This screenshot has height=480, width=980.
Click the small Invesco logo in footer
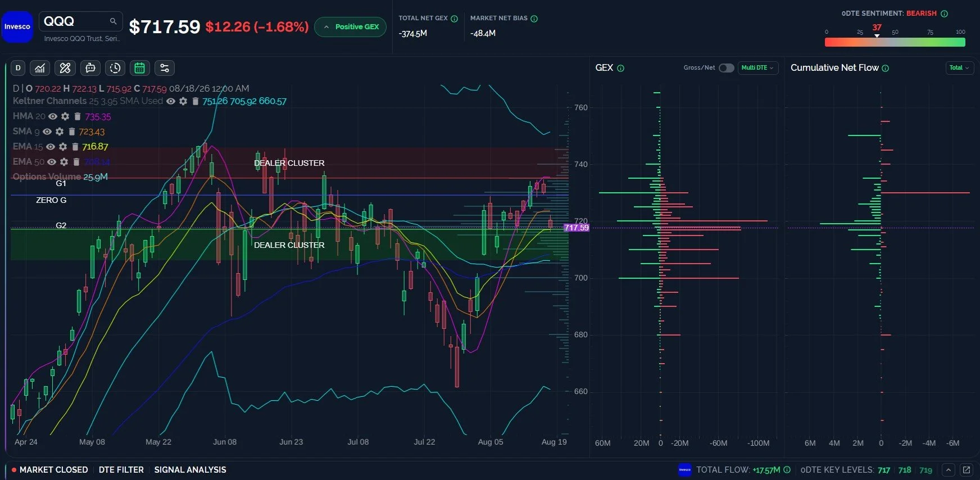[685, 470]
